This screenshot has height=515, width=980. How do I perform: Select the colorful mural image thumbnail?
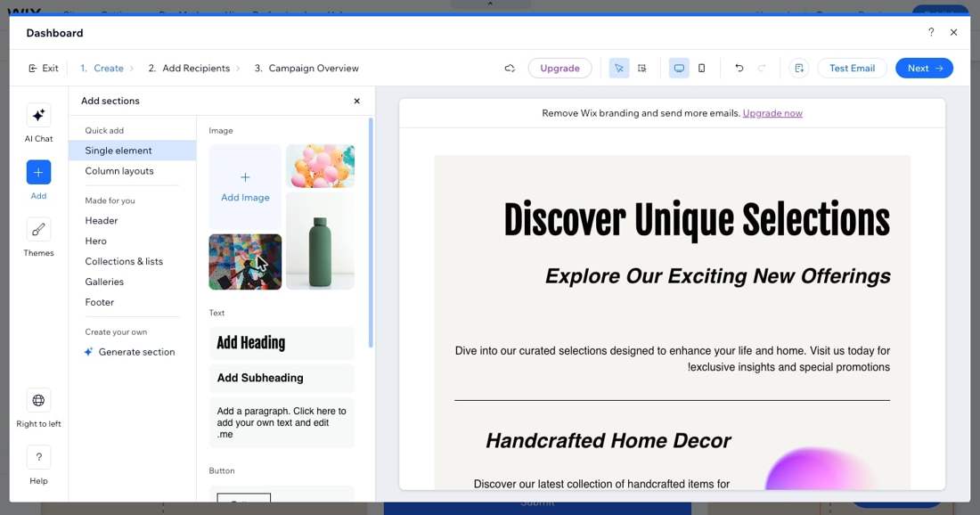pos(245,262)
